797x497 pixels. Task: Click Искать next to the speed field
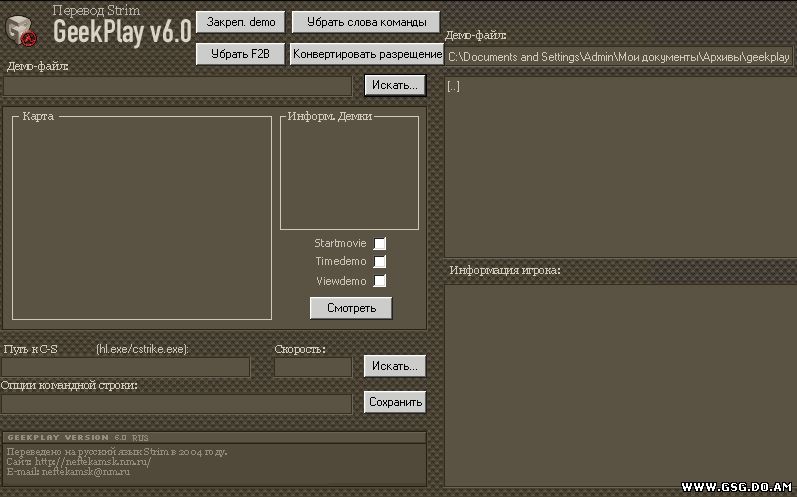(x=394, y=366)
